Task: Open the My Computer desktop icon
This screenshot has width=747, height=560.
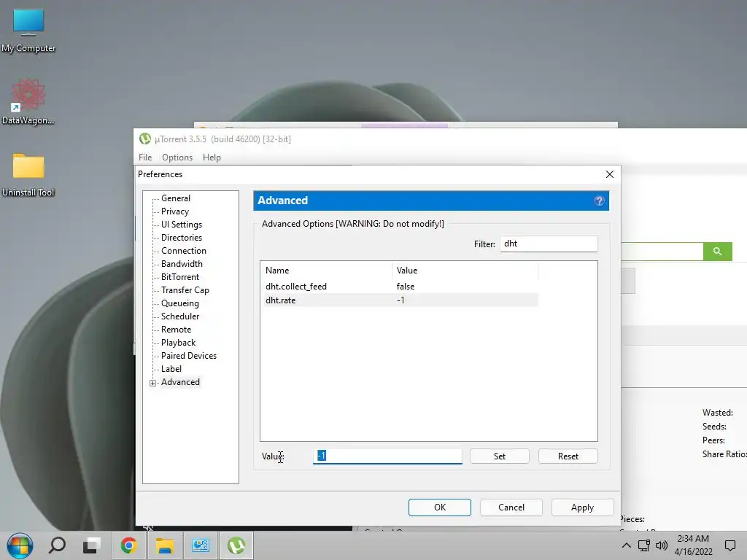Action: click(x=28, y=29)
